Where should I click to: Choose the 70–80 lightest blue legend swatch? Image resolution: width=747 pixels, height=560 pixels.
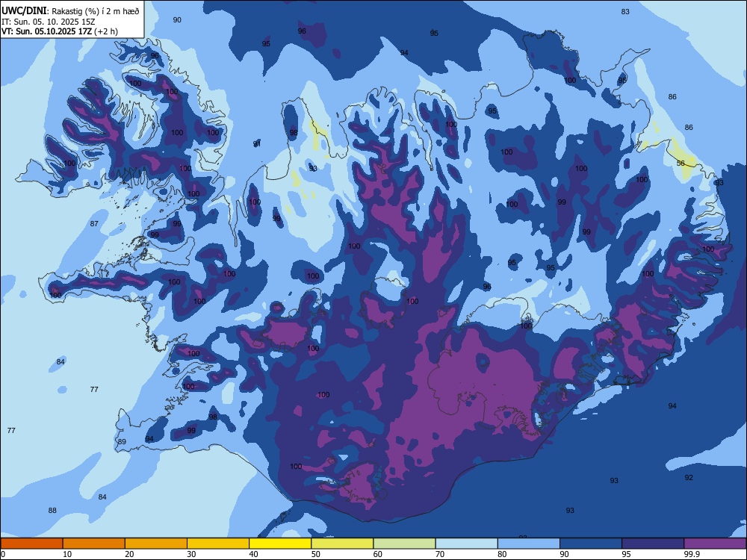click(x=466, y=544)
